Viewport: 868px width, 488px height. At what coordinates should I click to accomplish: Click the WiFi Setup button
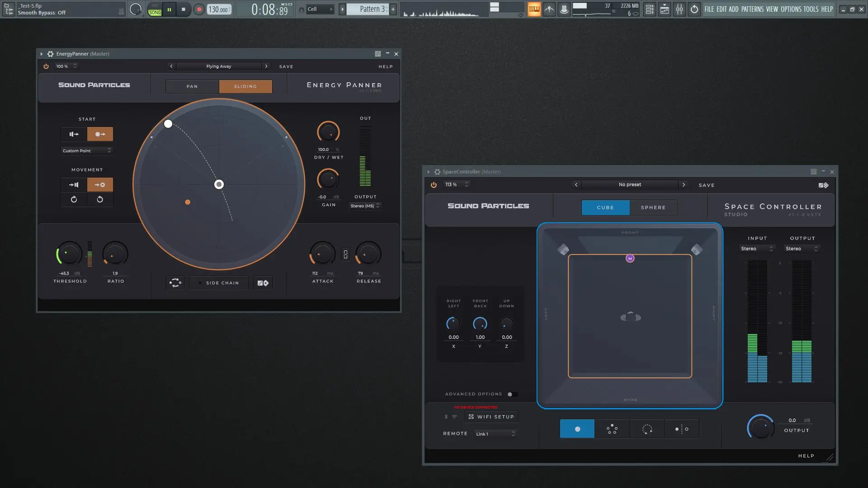point(491,417)
